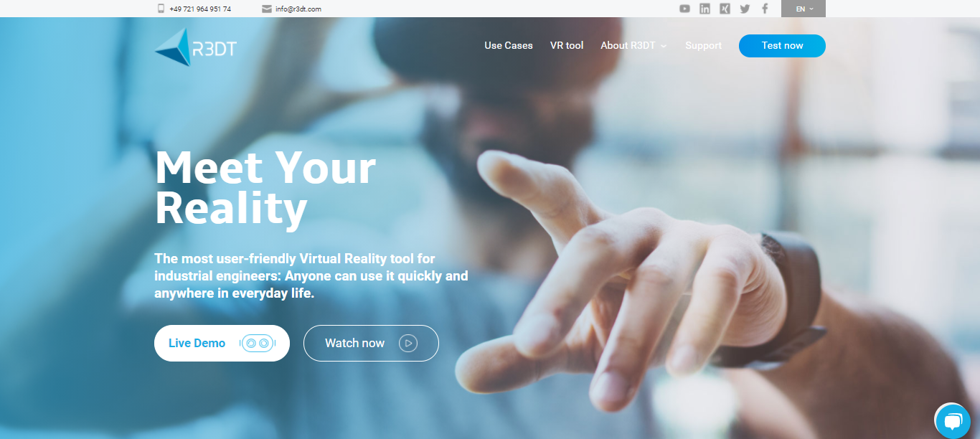
Task: Open the Facebook icon
Action: click(765, 9)
